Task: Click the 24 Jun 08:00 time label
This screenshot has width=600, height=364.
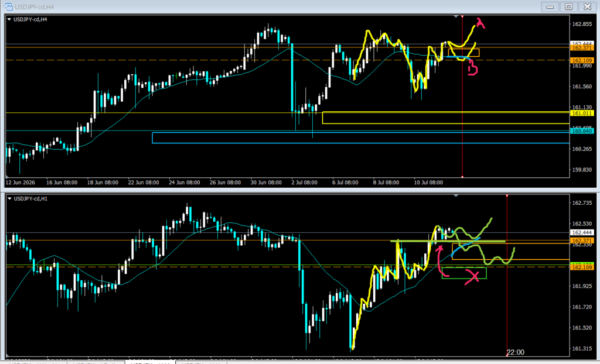Action: 185,183
